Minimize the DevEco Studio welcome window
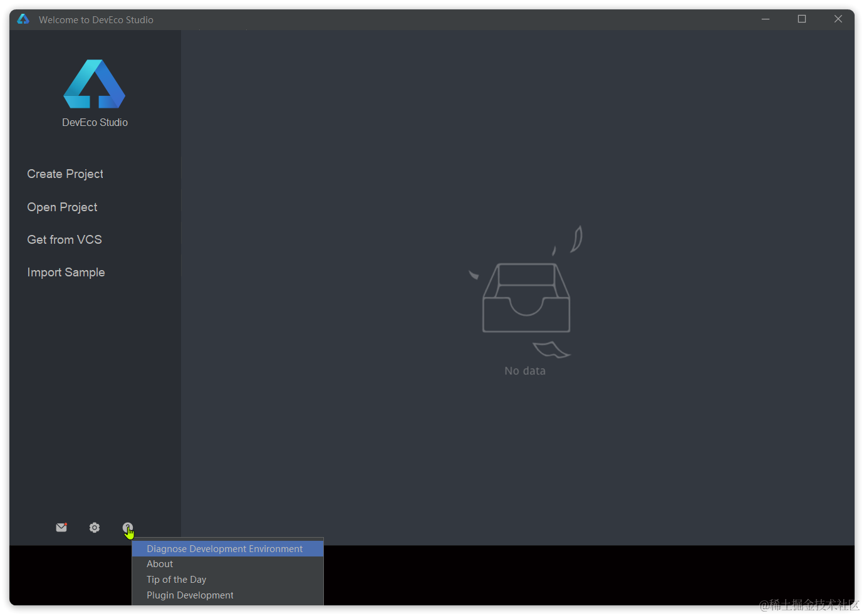 [766, 19]
